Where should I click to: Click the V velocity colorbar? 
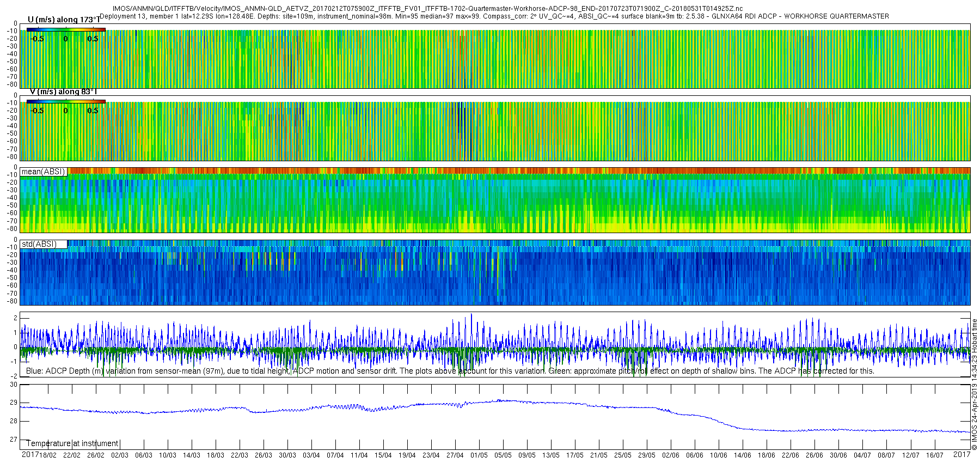point(66,101)
